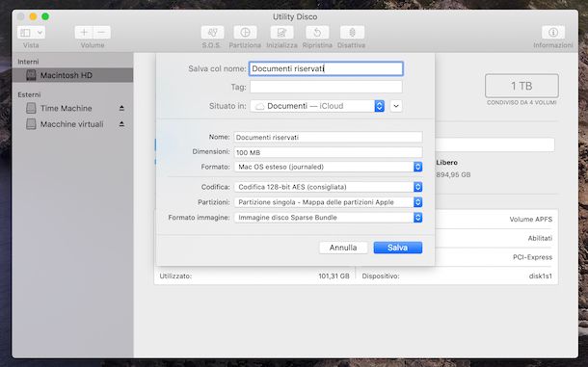
Task: Eject the Macchine virtuali disk
Action: pos(121,123)
